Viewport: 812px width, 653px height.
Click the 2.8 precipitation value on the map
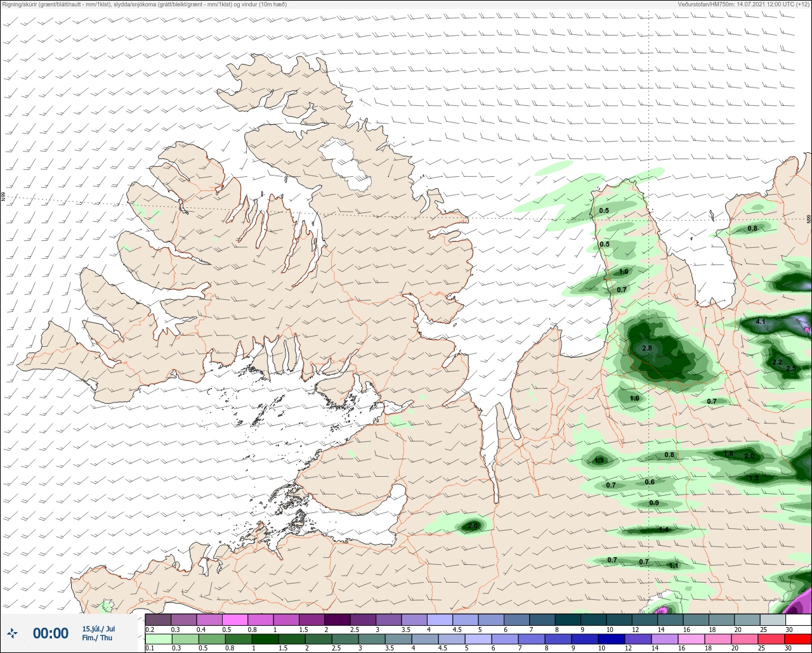pos(647,349)
